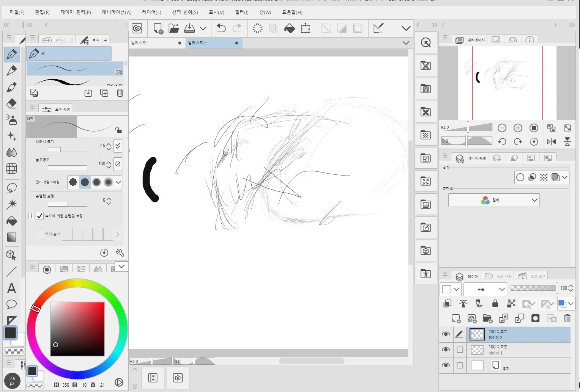Toggle visibility of the 용지 paper layer
Image resolution: width=580 pixels, height=392 pixels.
click(x=446, y=365)
